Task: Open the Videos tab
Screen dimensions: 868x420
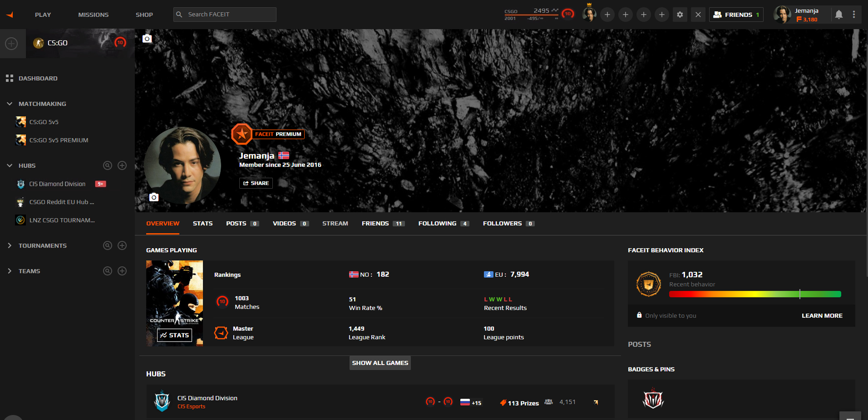Action: 291,224
